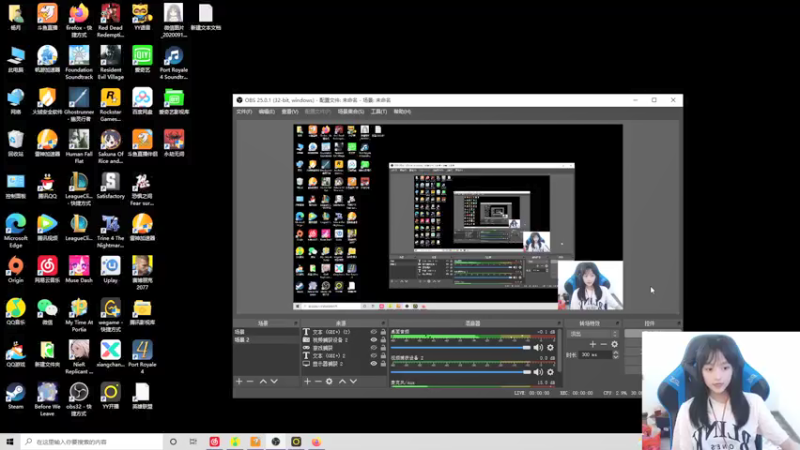This screenshot has width=800, height=450.
Task: Select the Resident Evil Village desktop icon
Action: click(x=110, y=63)
